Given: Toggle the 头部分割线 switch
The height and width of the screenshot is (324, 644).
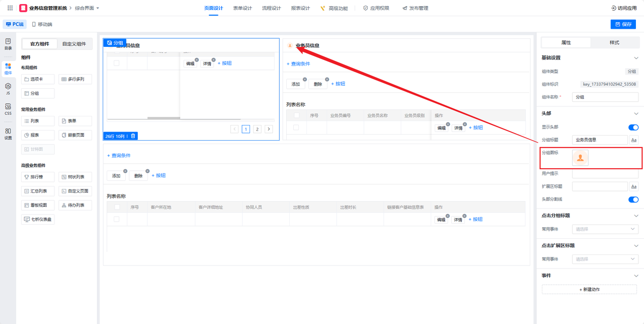Looking at the screenshot, I should tap(633, 200).
